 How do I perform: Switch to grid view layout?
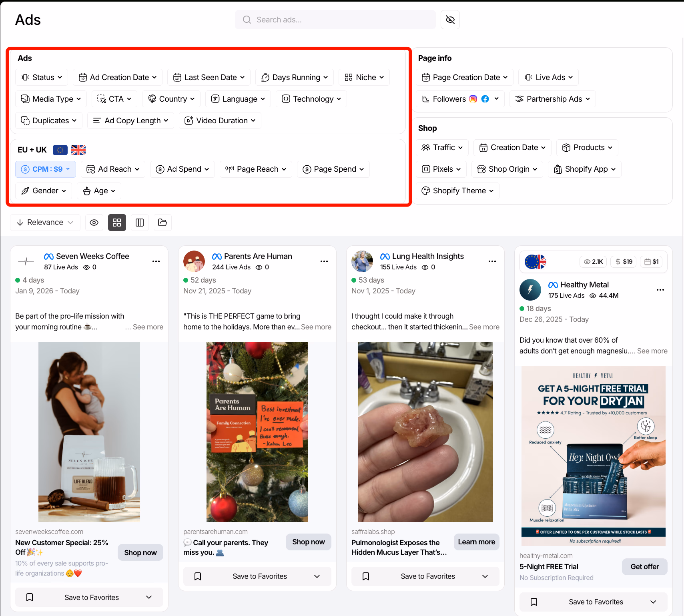point(117,223)
